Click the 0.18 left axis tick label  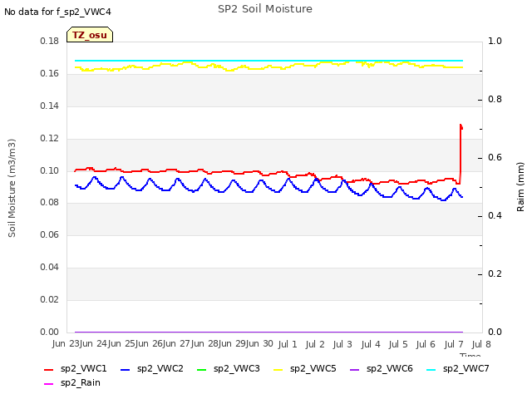pos(50,41)
